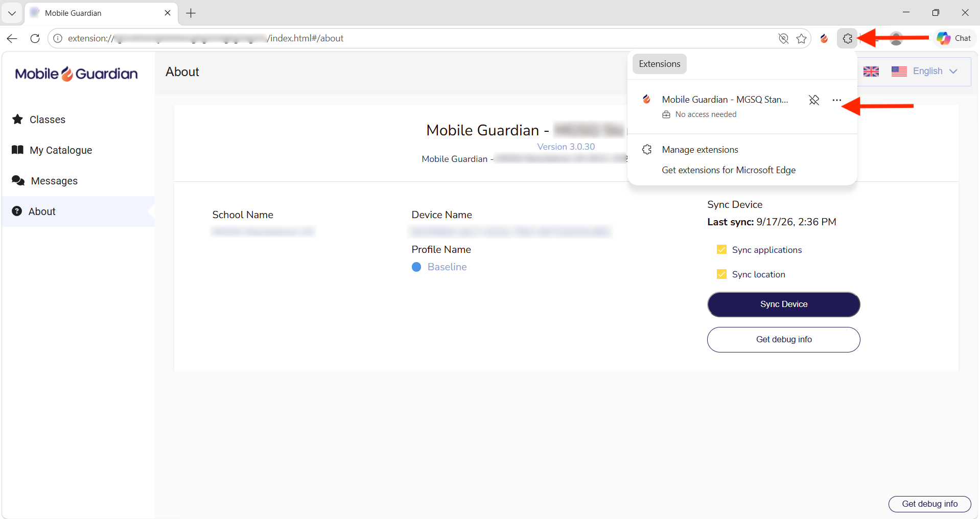View site information icon in address bar
This screenshot has width=980, height=519.
coord(58,38)
